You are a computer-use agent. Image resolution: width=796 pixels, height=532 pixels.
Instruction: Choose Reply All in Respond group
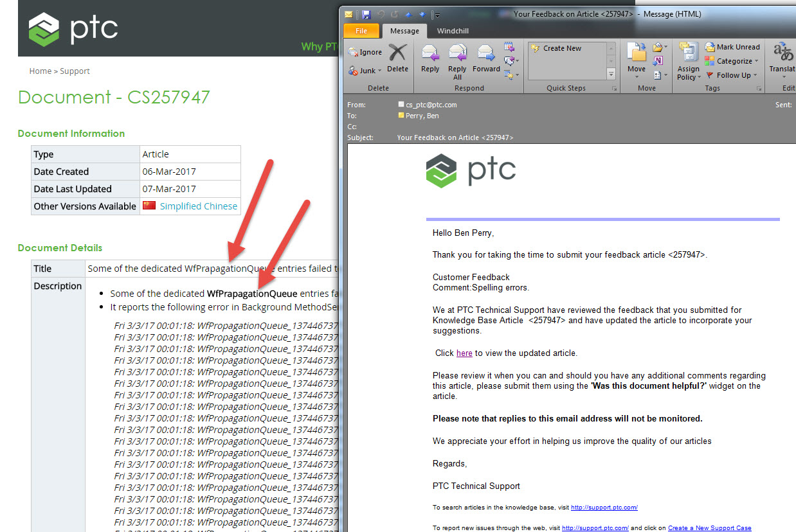(457, 62)
